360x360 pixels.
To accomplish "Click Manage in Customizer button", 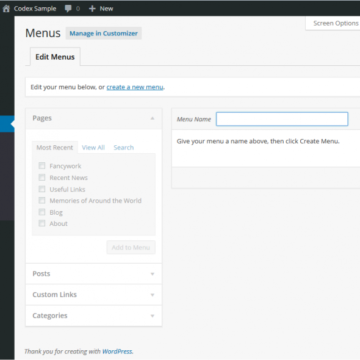I will (x=103, y=33).
